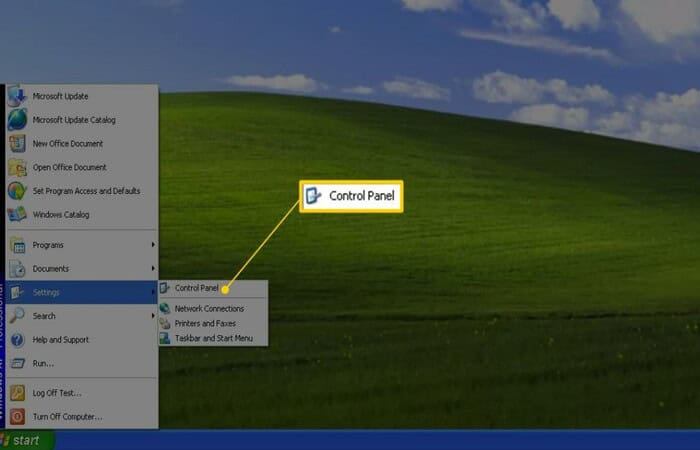Viewport: 700px width, 450px height.
Task: Click the Help and Support question icon
Action: 17,340
